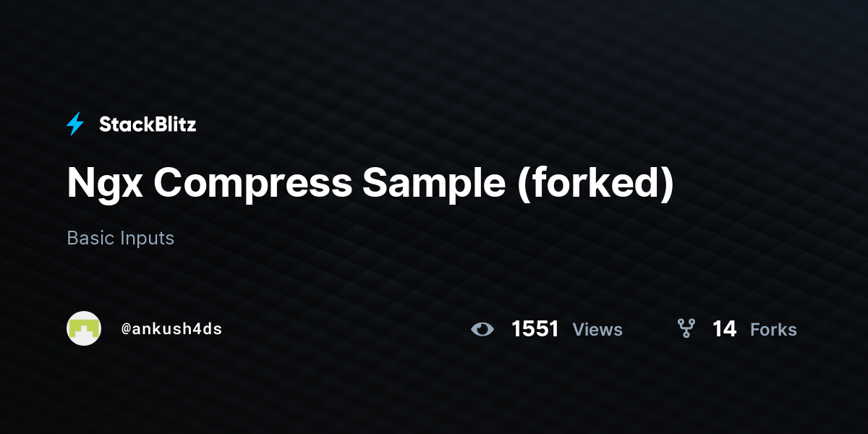Click the Forks label
868x434 pixels.
click(x=773, y=329)
